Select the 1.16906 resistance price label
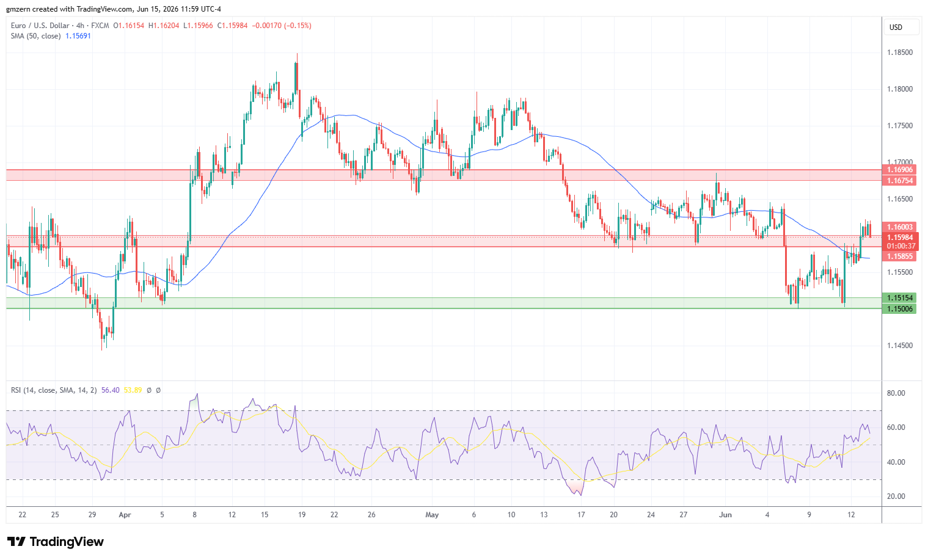Viewport: 928px width, 560px height. tap(901, 170)
